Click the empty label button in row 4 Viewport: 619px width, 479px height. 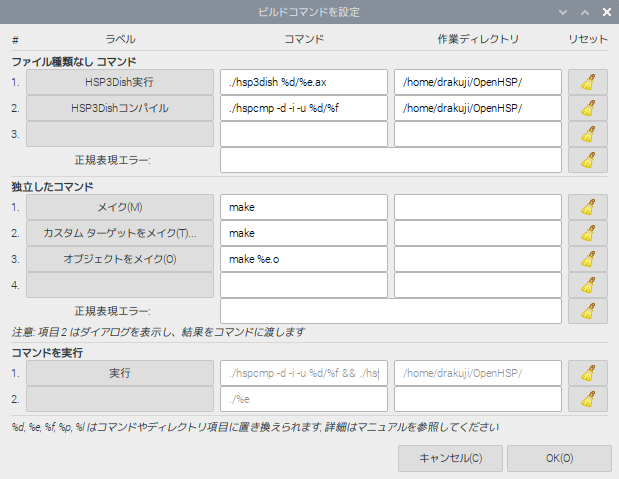click(120, 285)
